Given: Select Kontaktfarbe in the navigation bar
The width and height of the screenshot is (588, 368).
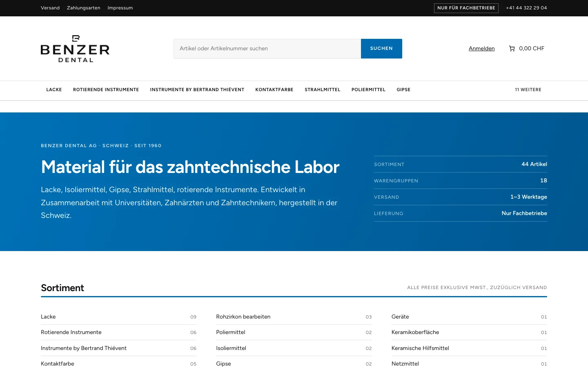Looking at the screenshot, I should click(274, 90).
